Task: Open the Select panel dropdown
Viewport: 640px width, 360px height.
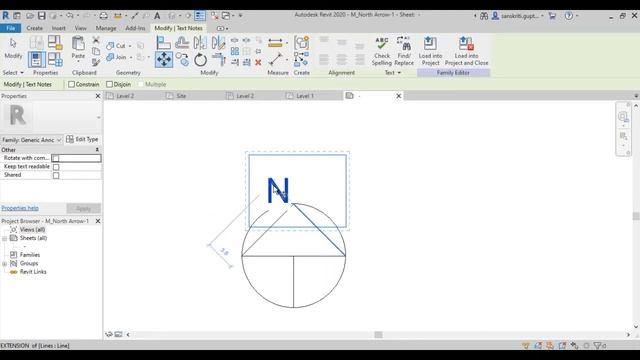Action: click(x=13, y=73)
